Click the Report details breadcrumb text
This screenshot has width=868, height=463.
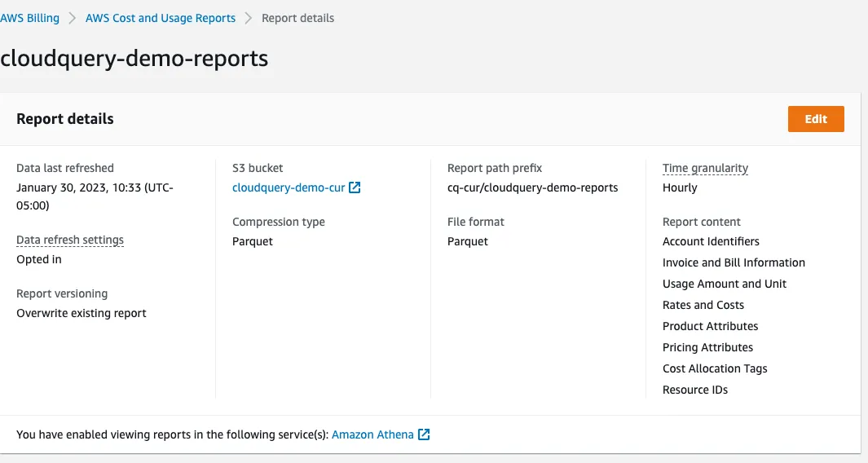(297, 18)
